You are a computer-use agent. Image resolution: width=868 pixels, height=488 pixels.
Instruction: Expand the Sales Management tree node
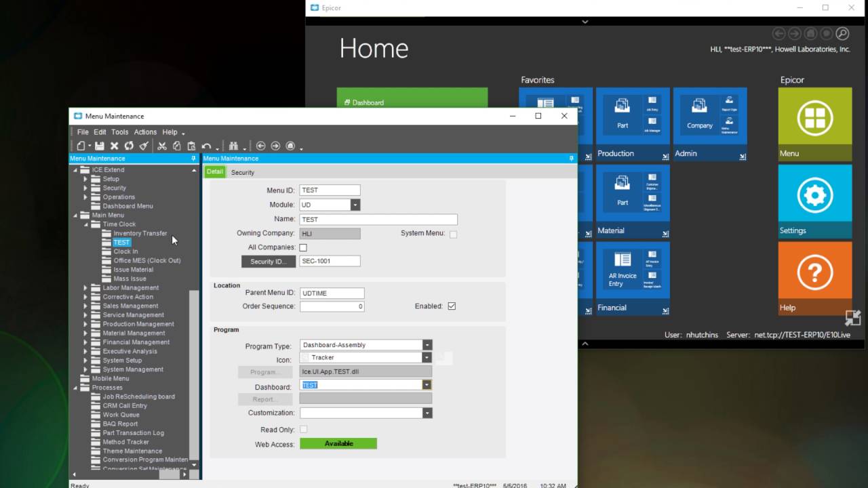pos(86,306)
